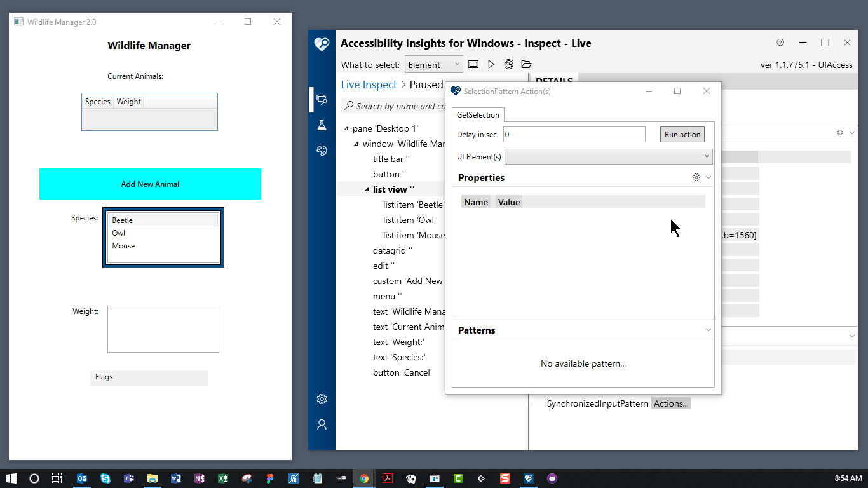Collapse the lower Details section chevron
The image size is (868, 488).
pos(852,336)
